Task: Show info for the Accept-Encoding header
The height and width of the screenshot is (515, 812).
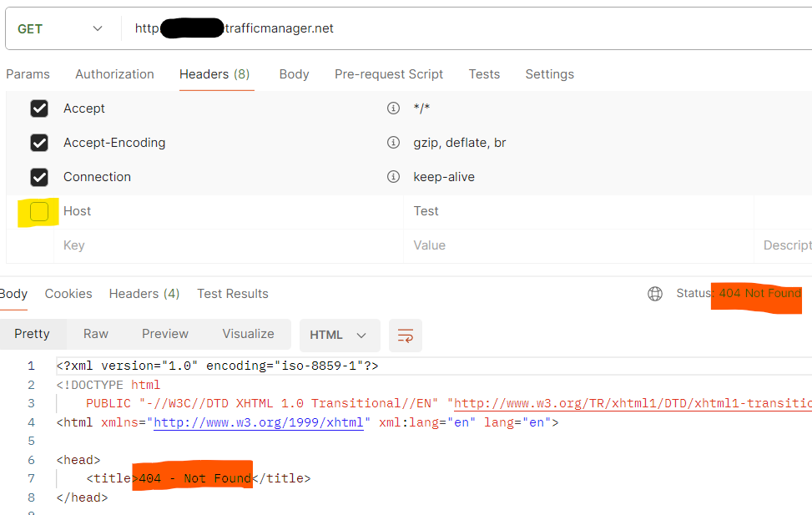Action: coord(394,142)
